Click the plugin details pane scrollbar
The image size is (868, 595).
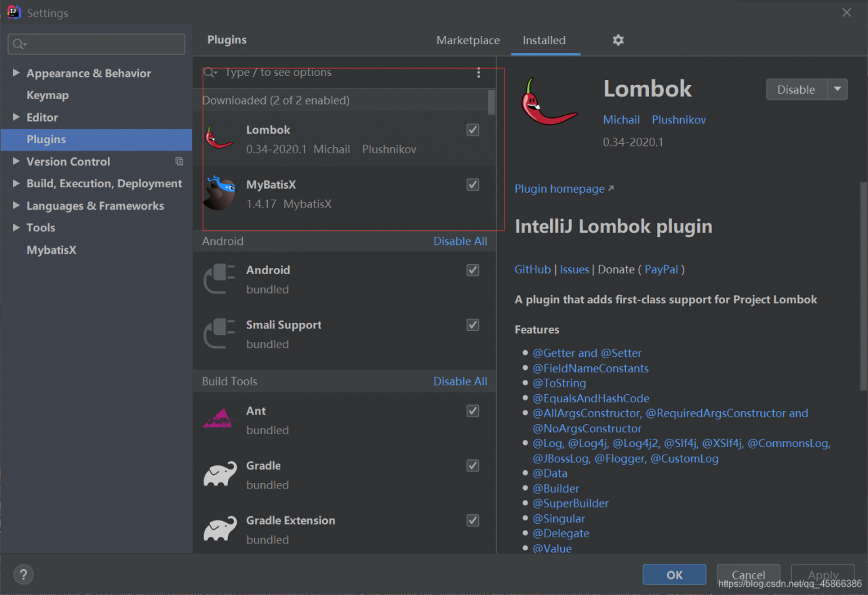863,285
